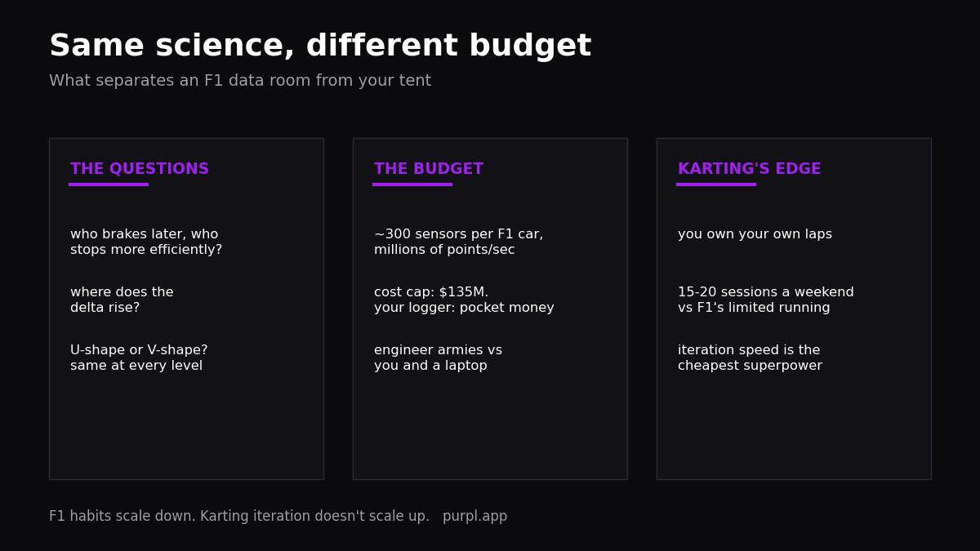The width and height of the screenshot is (980, 551).
Task: Select 'who brakes later' question text
Action: pyautogui.click(x=146, y=242)
